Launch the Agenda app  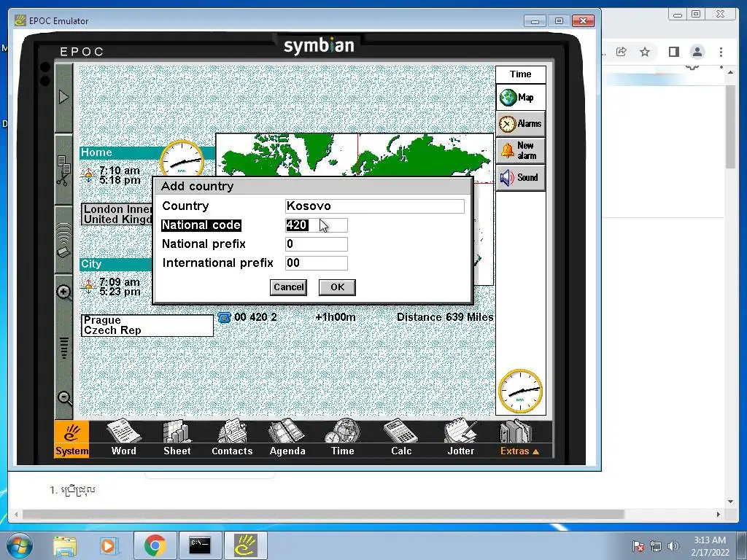click(287, 438)
